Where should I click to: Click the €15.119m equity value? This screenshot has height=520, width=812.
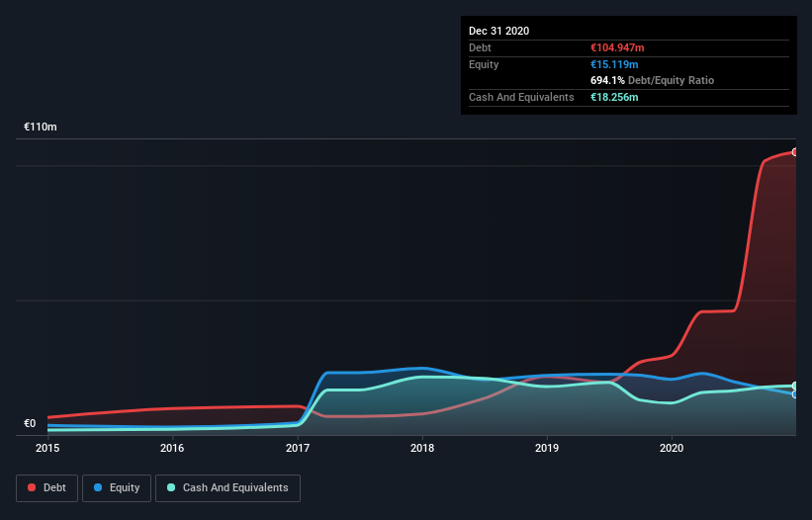coord(614,64)
